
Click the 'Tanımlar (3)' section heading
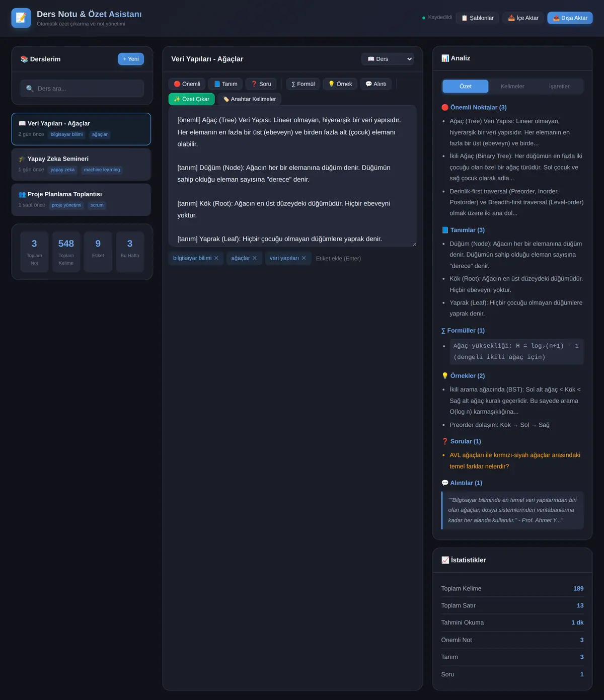463,230
